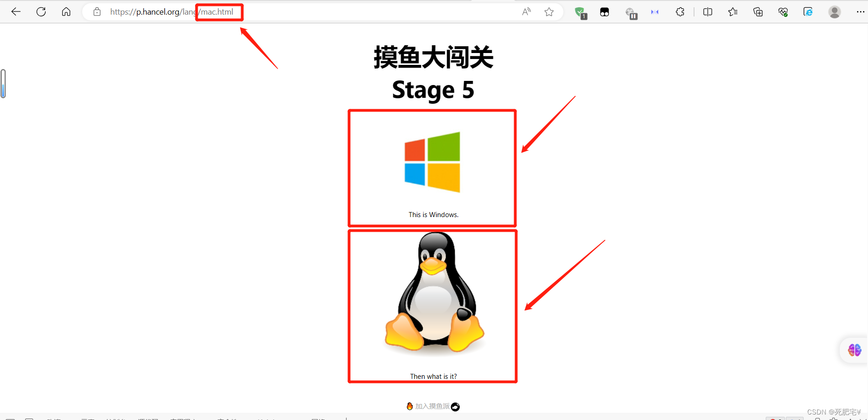Screen dimensions: 868x420
Task: Add page to favorites with star icon
Action: click(549, 12)
